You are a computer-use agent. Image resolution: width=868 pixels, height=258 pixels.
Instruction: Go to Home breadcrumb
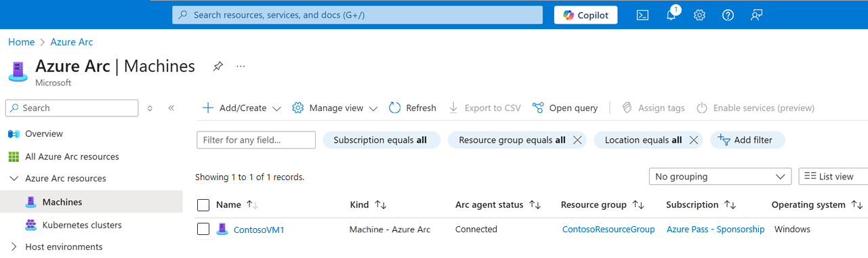point(21,42)
